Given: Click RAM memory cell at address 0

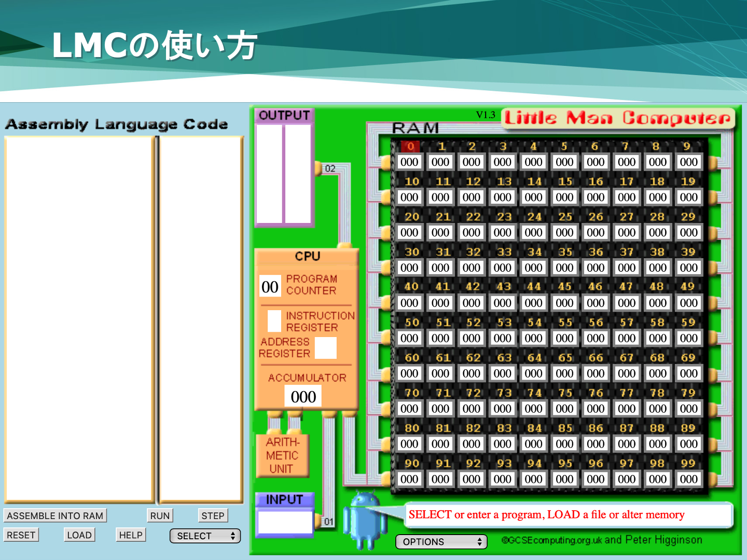Looking at the screenshot, I should click(409, 162).
